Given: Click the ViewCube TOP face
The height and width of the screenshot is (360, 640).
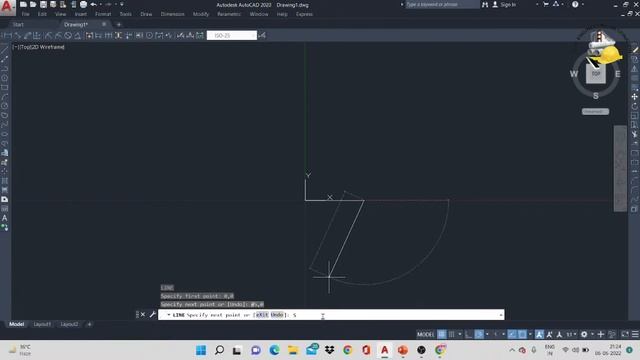Looking at the screenshot, I should [596, 74].
